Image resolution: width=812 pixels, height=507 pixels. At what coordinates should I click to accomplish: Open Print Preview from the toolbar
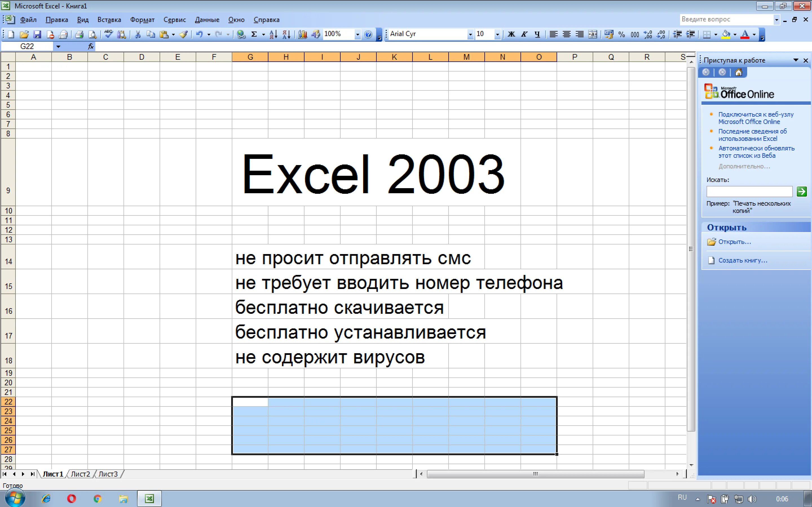(92, 34)
